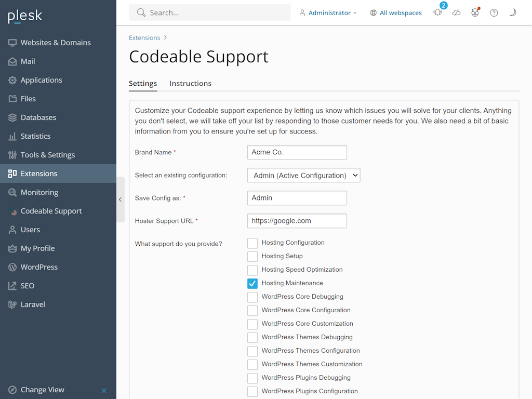
Task: Open the help question mark icon
Action: click(494, 13)
